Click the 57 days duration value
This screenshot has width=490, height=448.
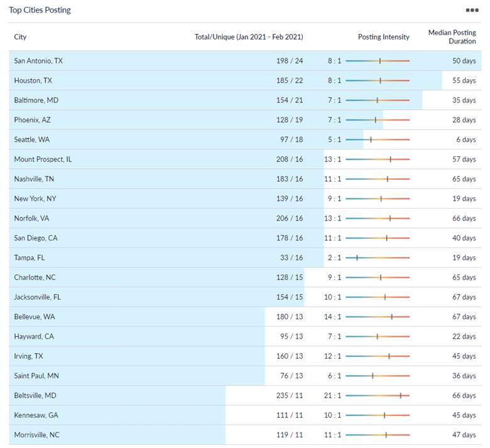click(464, 159)
